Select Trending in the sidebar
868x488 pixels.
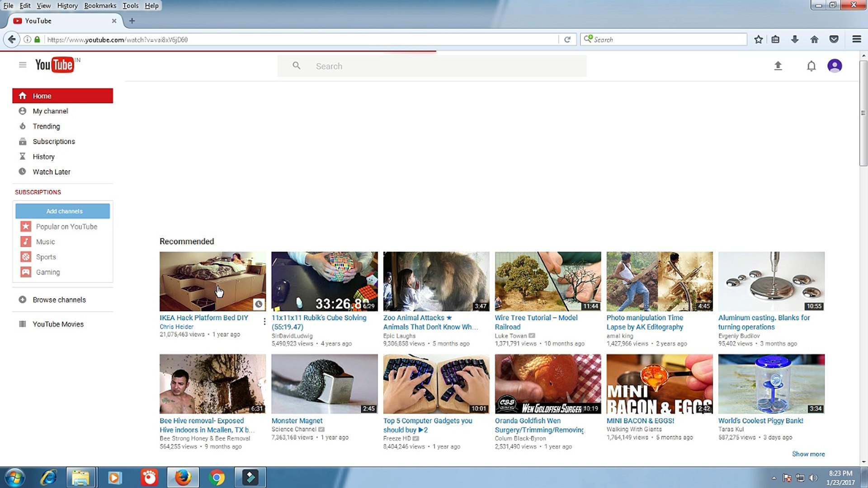click(46, 126)
